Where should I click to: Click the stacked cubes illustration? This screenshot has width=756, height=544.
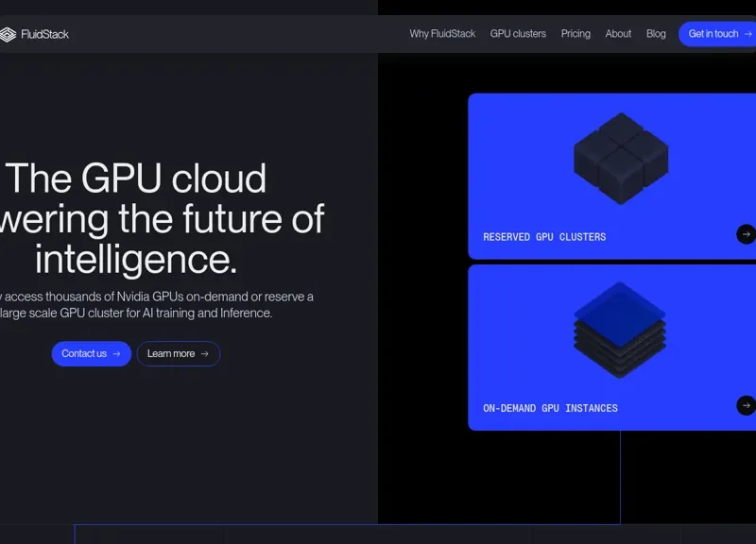[x=619, y=159]
